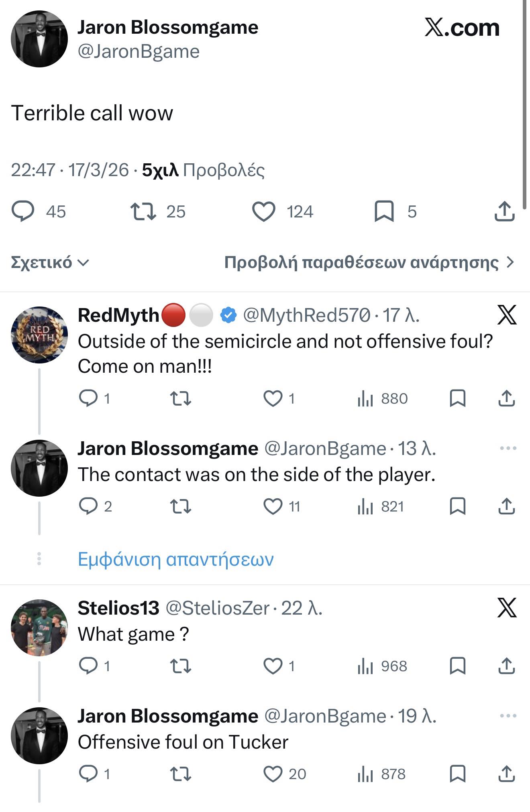Open more options on the "contact was on the side" reply
The image size is (530, 812).
click(x=508, y=448)
